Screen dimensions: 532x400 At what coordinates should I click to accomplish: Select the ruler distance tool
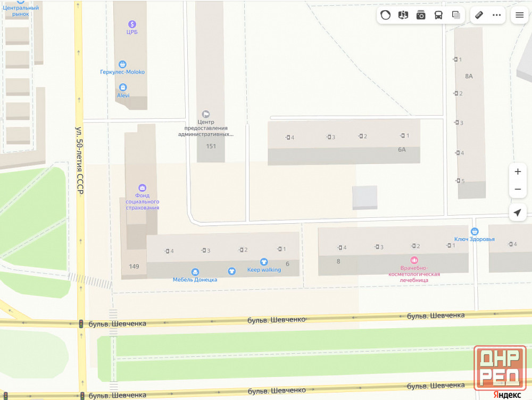(479, 15)
